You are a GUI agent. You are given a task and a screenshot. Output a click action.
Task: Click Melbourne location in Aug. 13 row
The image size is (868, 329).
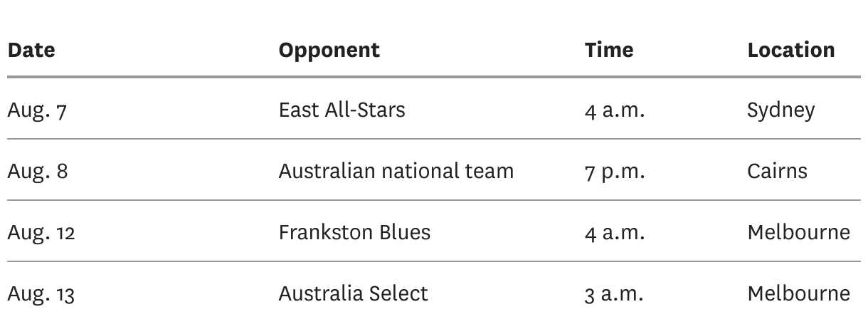[x=798, y=294]
